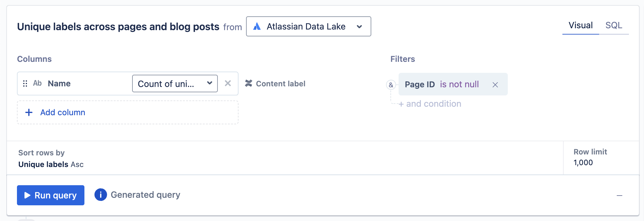
Task: Collapse the query panel with minus icon
Action: (620, 196)
